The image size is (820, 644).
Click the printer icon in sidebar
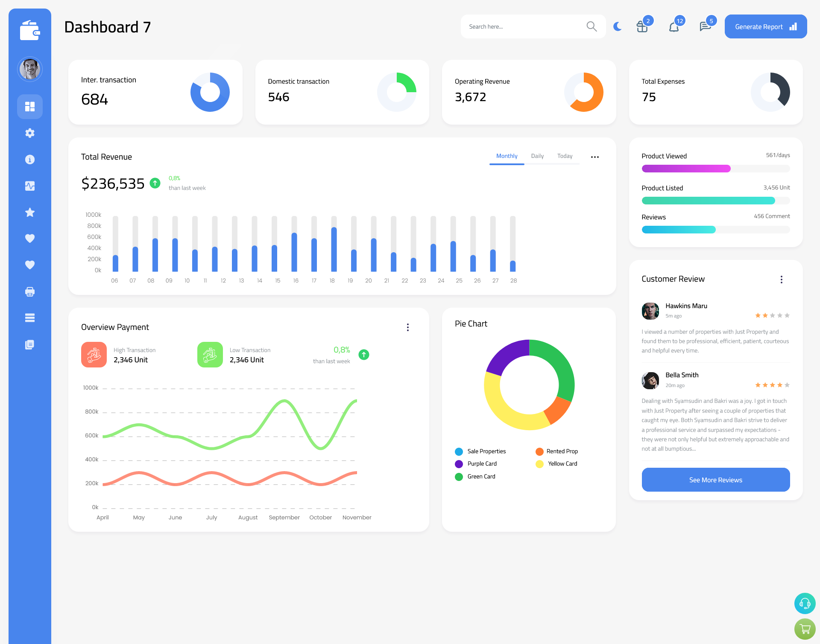click(x=30, y=291)
